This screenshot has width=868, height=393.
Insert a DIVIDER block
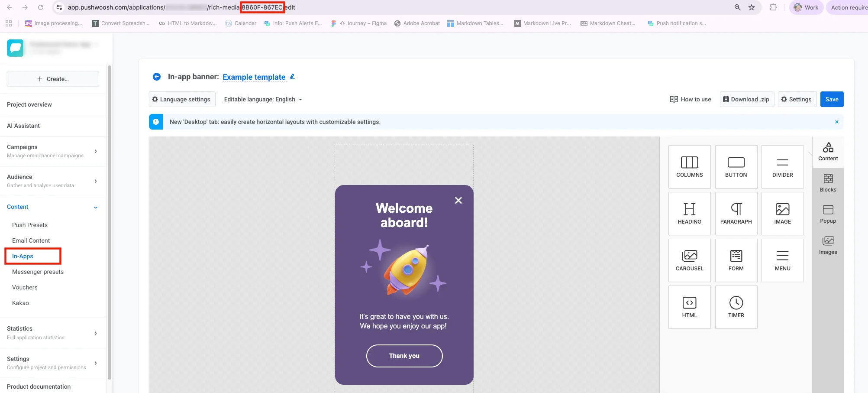782,167
